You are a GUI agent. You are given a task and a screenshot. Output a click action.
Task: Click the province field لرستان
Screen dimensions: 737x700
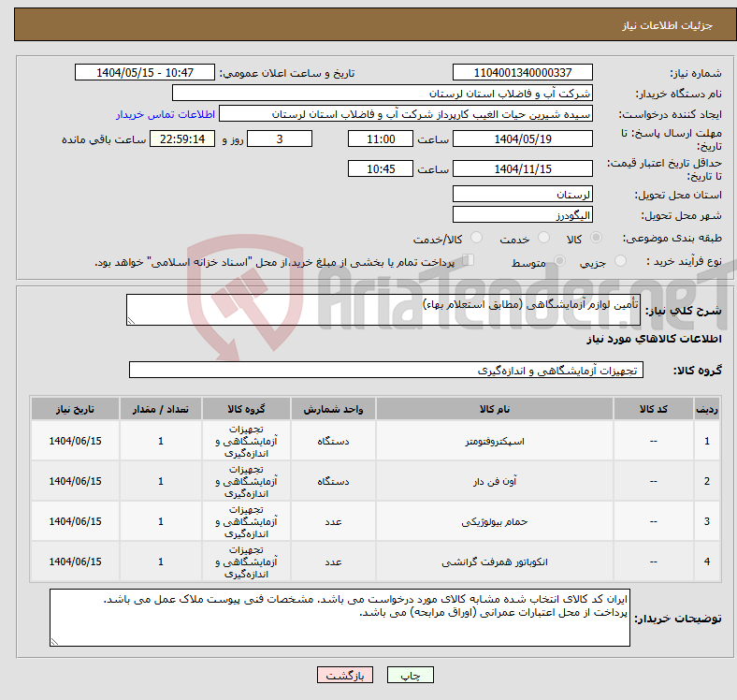pos(522,194)
